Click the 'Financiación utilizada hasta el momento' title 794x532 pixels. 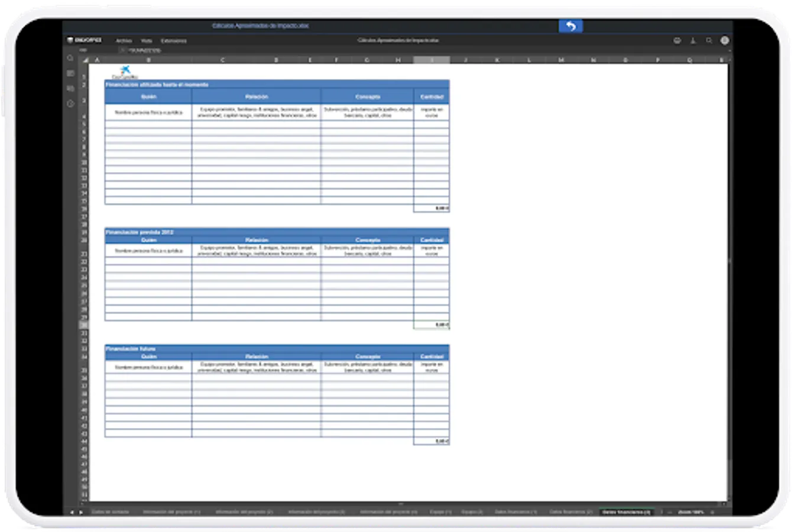coord(157,85)
